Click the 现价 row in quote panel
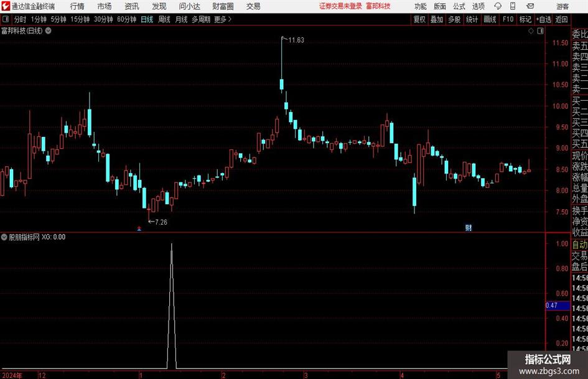 click(580, 156)
